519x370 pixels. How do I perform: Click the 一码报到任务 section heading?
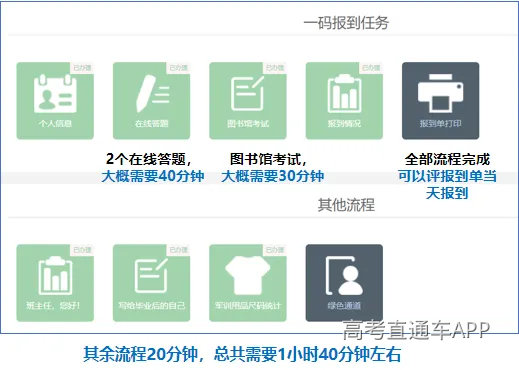pyautogui.click(x=346, y=23)
